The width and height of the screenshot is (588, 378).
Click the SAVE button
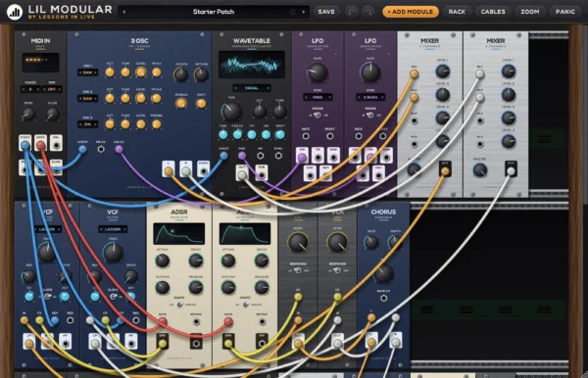click(326, 12)
